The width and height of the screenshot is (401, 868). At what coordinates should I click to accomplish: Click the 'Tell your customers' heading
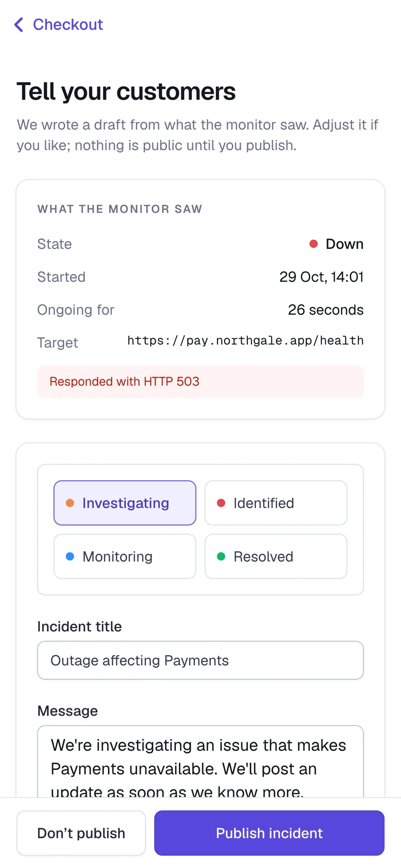point(126,92)
